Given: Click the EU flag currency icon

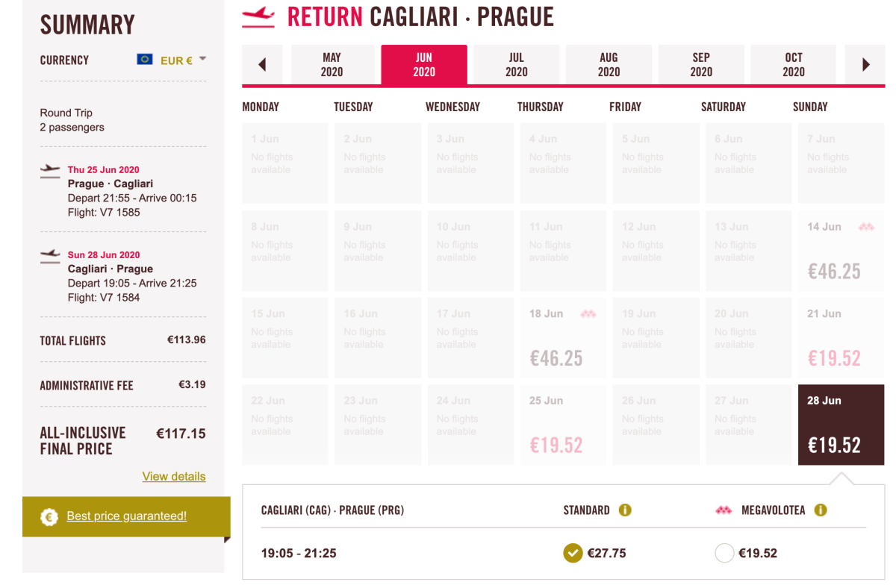Looking at the screenshot, I should pos(145,60).
